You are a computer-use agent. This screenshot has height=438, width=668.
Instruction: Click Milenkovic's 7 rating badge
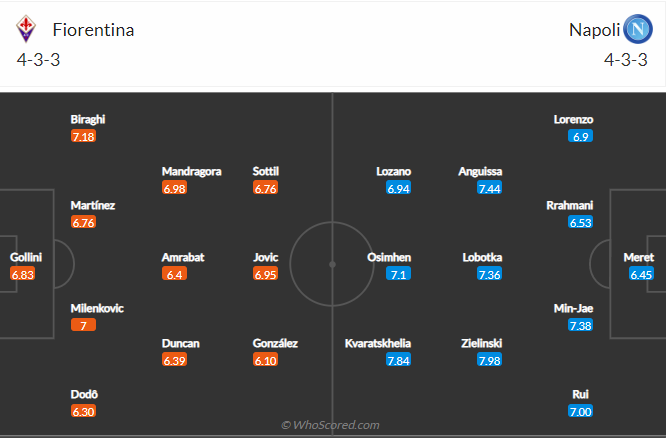click(83, 325)
